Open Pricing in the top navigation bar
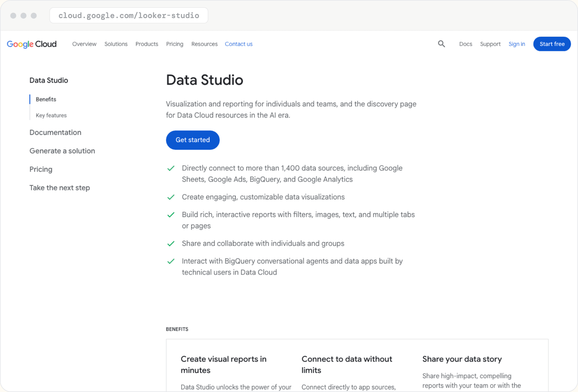578x392 pixels. [x=175, y=44]
